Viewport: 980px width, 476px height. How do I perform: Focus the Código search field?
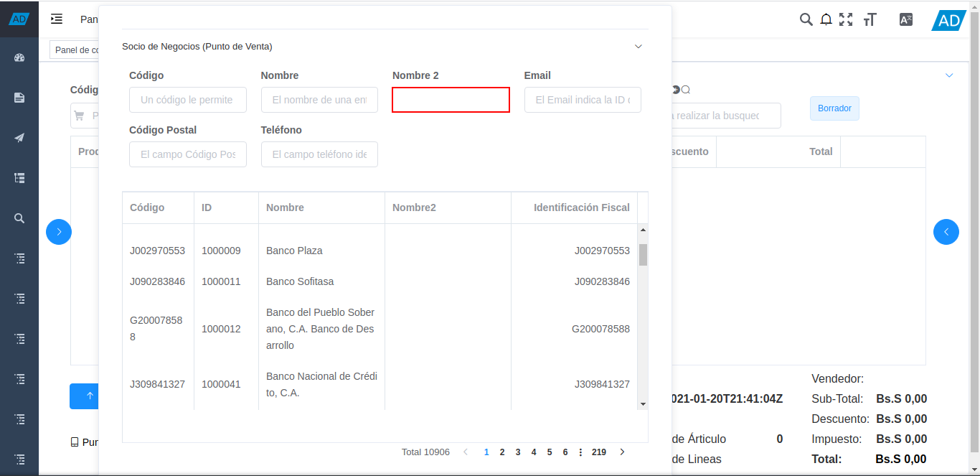[x=188, y=100]
